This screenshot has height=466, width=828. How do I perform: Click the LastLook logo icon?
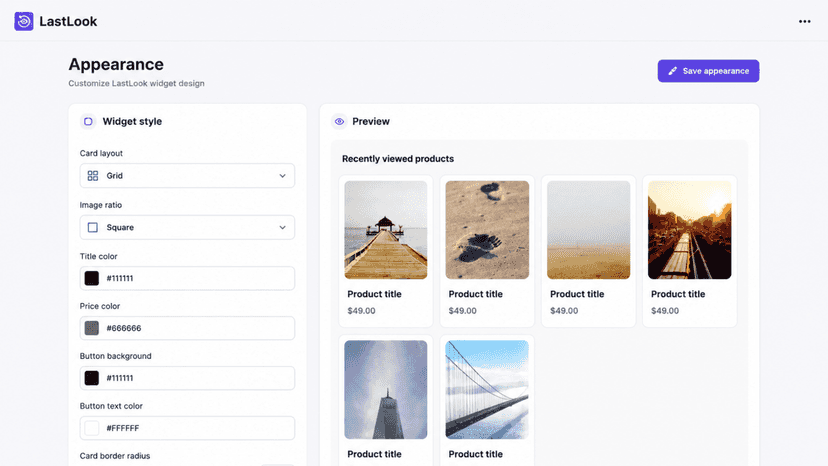(x=24, y=21)
